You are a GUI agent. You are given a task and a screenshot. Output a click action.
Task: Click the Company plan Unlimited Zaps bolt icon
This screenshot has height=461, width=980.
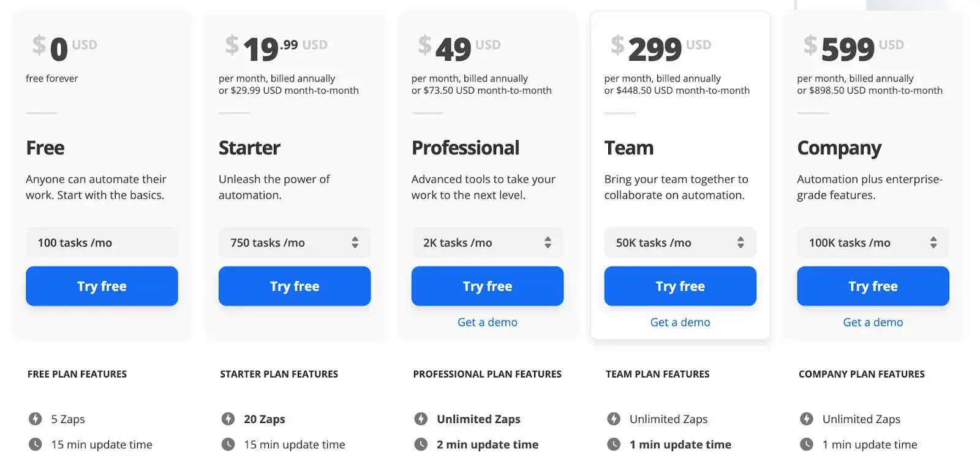pos(807,419)
